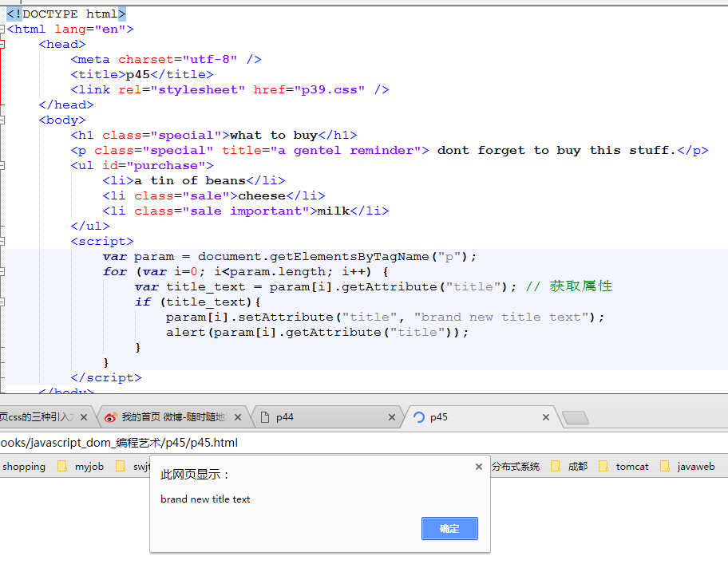Click the getElementsByTagName("p") code line
The image size is (728, 564).
290,257
